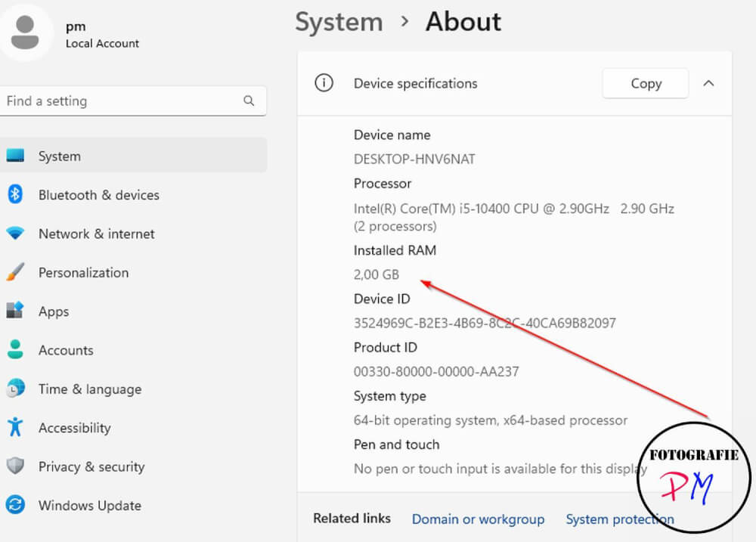This screenshot has width=756, height=542.
Task: Select the Accessibility category
Action: tap(133, 427)
